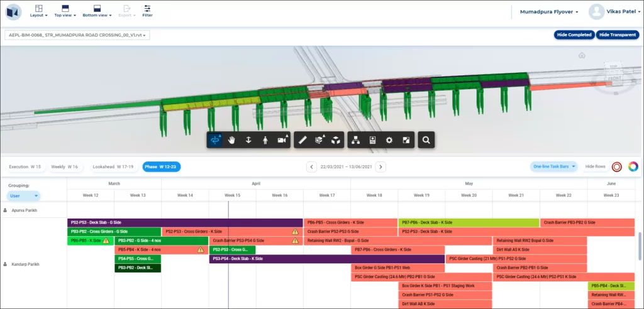Open the One-line Task Bars dropdown

tap(554, 166)
